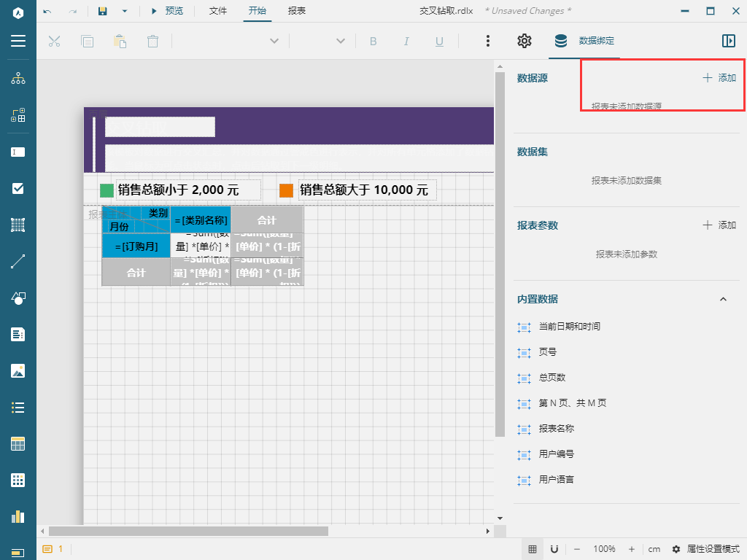Viewport: 747px width, 560px height.
Task: Select the Image control in toolbox
Action: (18, 371)
